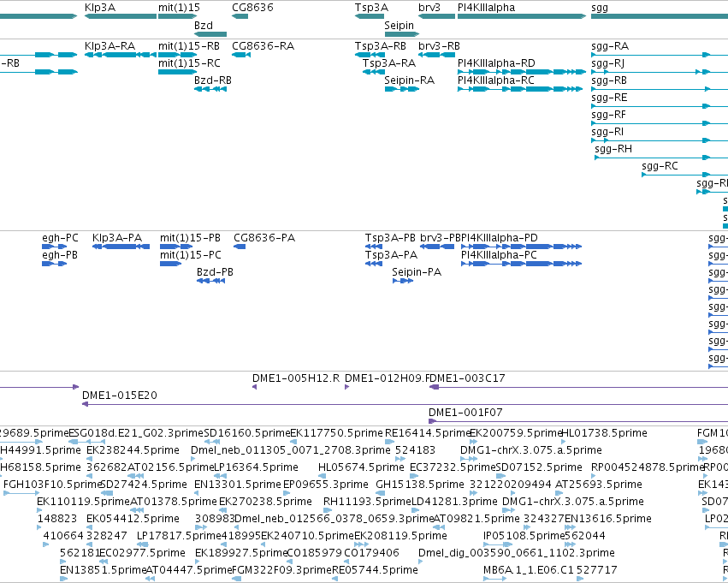The width and height of the screenshot is (728, 583).
Task: Select the brv3-RB transcript label
Action: [439, 46]
